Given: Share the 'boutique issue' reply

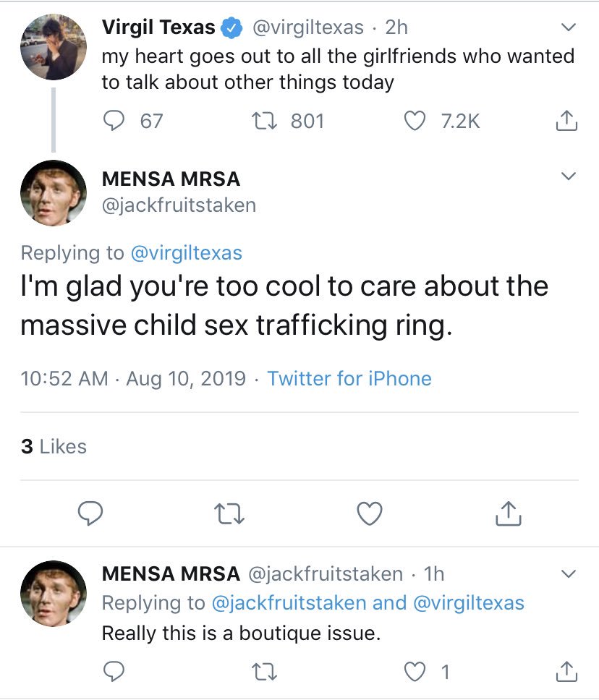Looking at the screenshot, I should (566, 673).
